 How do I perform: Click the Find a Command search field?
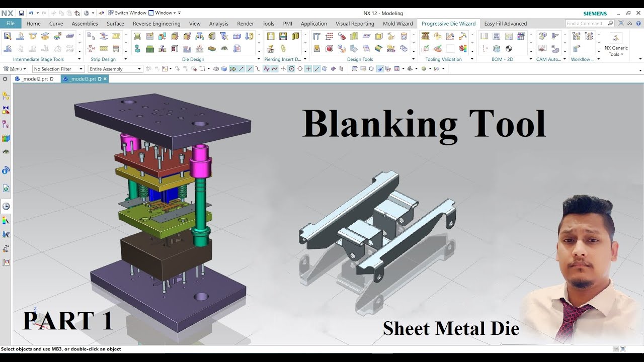point(590,23)
